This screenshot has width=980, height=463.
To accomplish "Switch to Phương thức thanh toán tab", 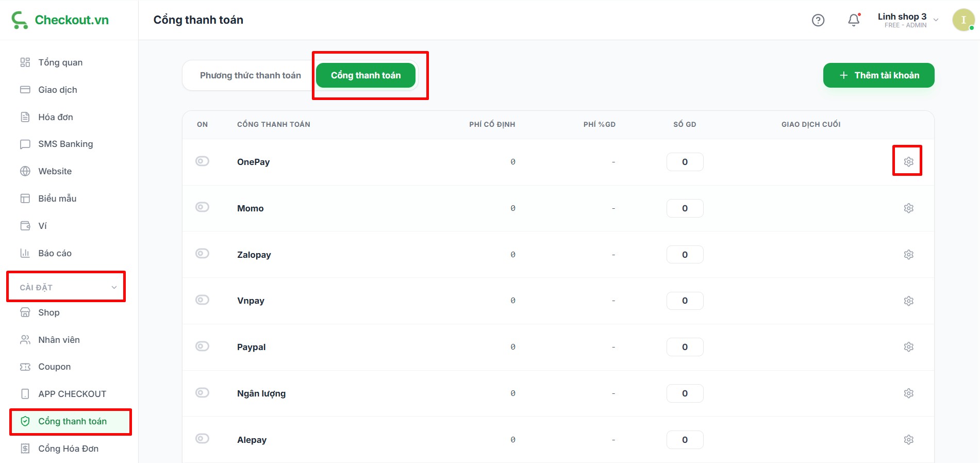I will pyautogui.click(x=250, y=75).
